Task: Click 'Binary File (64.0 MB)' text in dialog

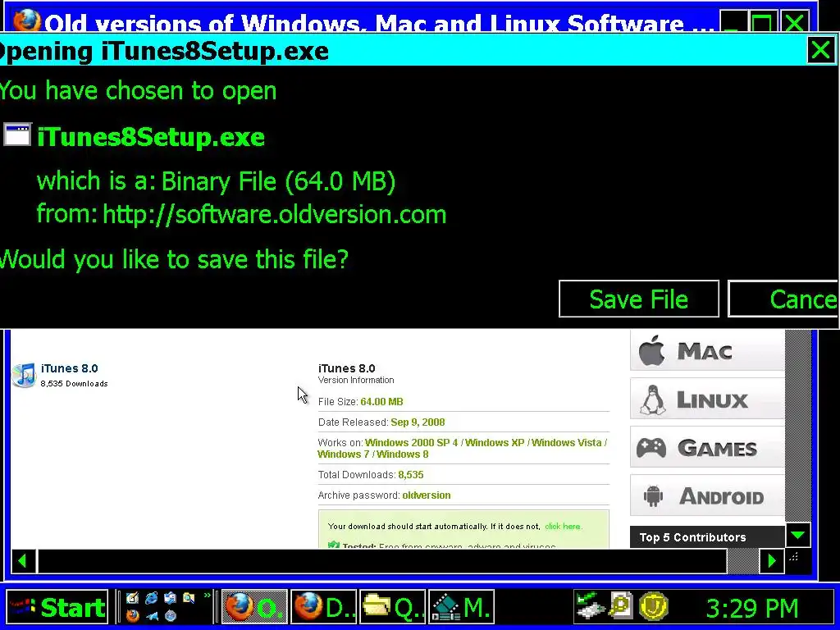Action: click(x=278, y=181)
